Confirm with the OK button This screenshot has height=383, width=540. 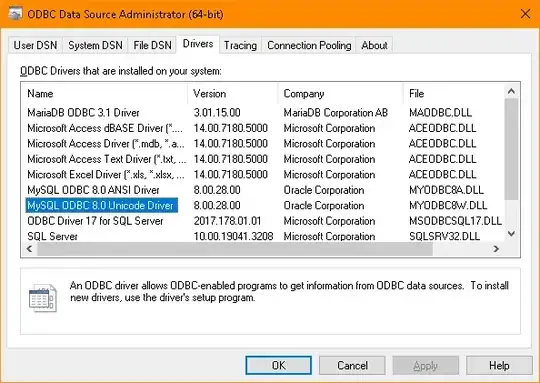pyautogui.click(x=278, y=365)
